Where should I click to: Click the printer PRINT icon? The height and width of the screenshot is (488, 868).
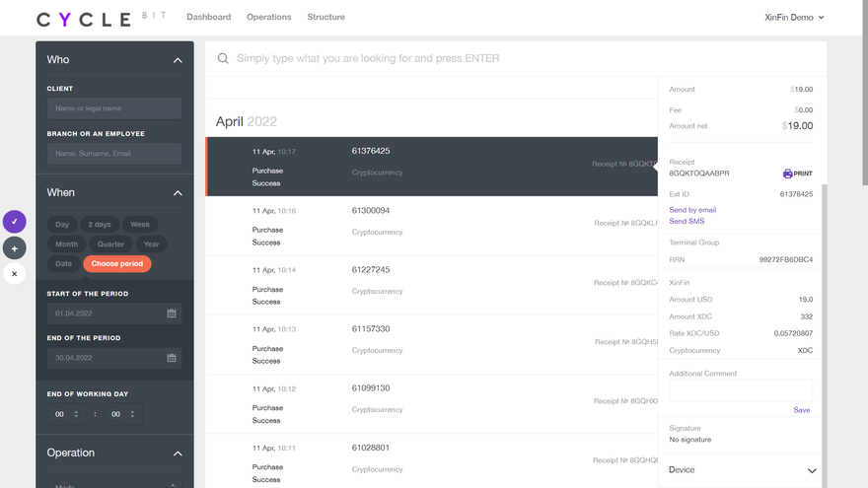click(788, 174)
